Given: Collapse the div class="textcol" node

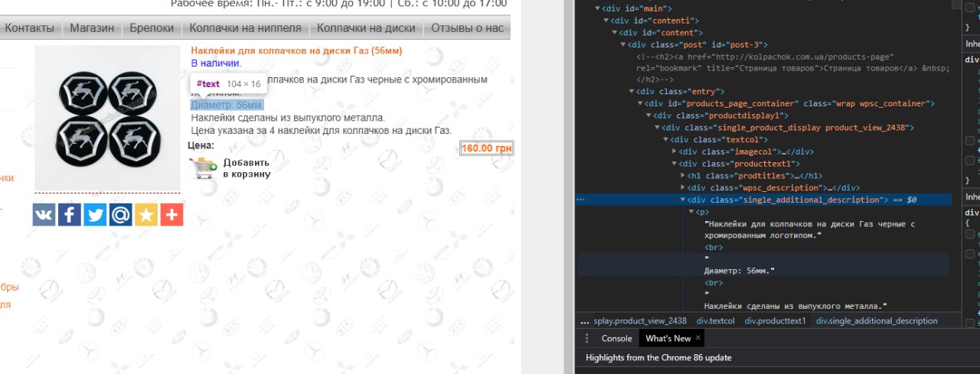Looking at the screenshot, I should pyautogui.click(x=665, y=140).
